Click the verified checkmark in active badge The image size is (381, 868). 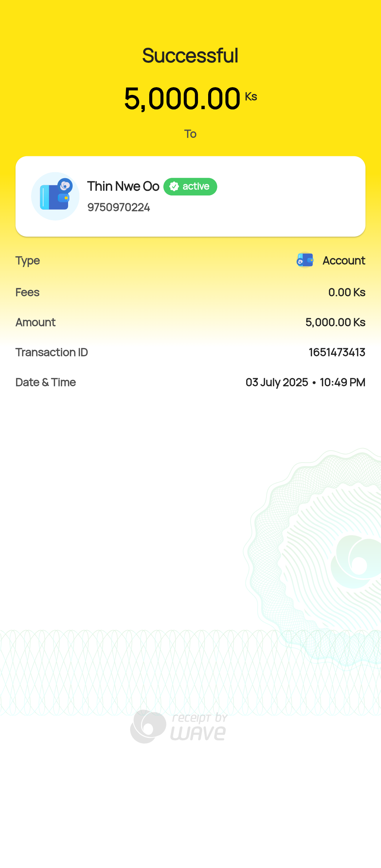tap(174, 186)
